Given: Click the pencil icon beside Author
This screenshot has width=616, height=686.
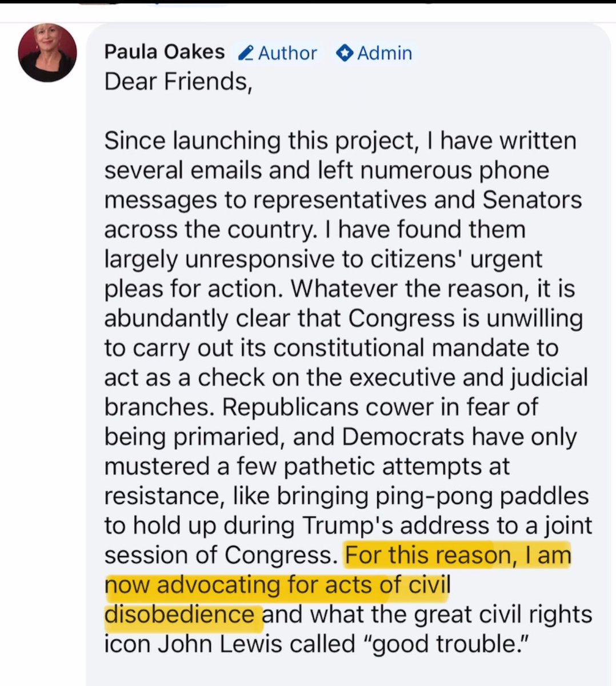Looking at the screenshot, I should (x=246, y=54).
